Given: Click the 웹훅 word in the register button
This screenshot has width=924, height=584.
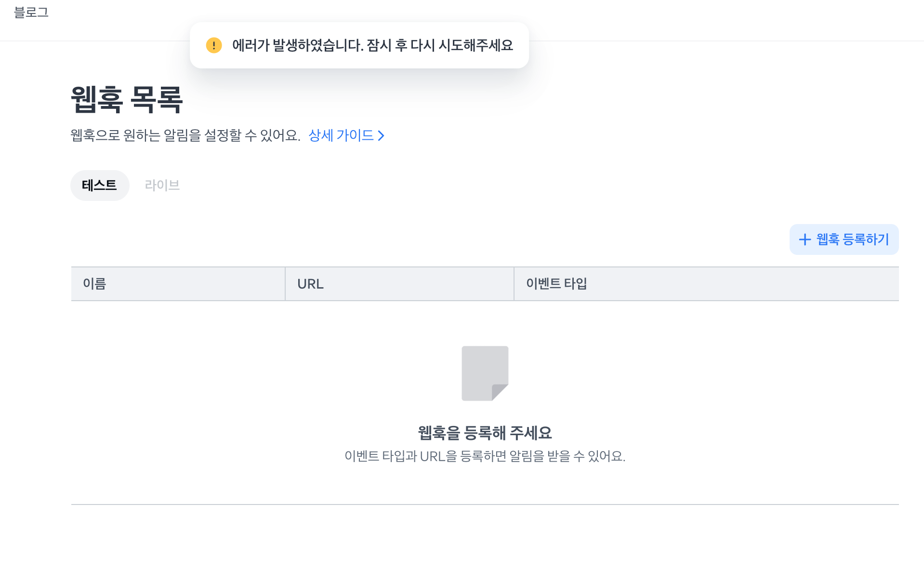Looking at the screenshot, I should click(828, 239).
